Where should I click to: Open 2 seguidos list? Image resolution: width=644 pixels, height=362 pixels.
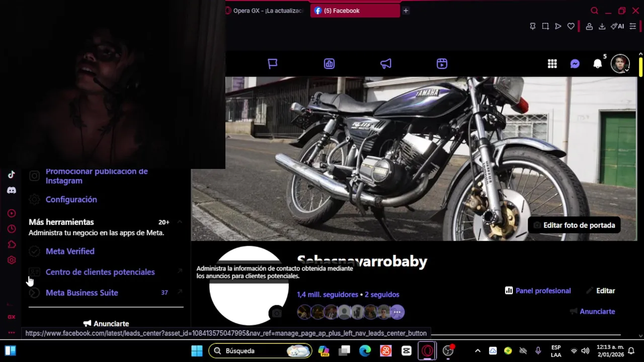coord(382,295)
